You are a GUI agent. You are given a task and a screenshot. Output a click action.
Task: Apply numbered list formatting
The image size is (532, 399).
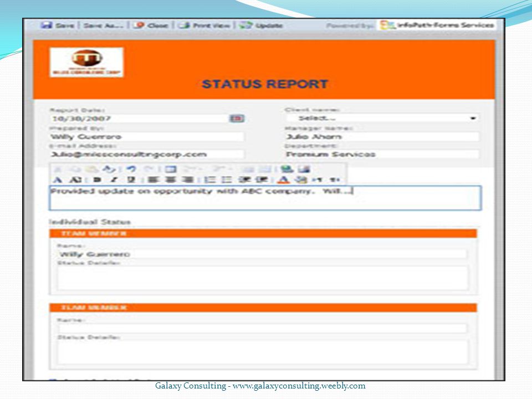210,180
